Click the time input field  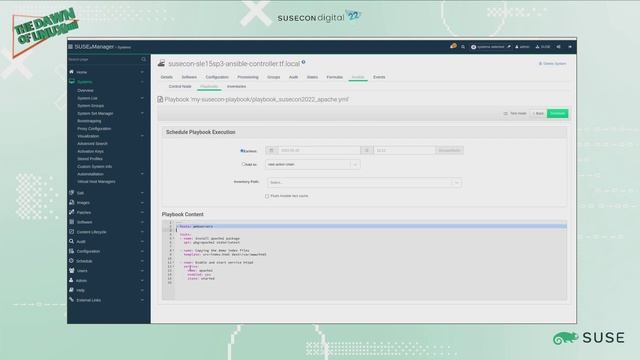(x=404, y=151)
